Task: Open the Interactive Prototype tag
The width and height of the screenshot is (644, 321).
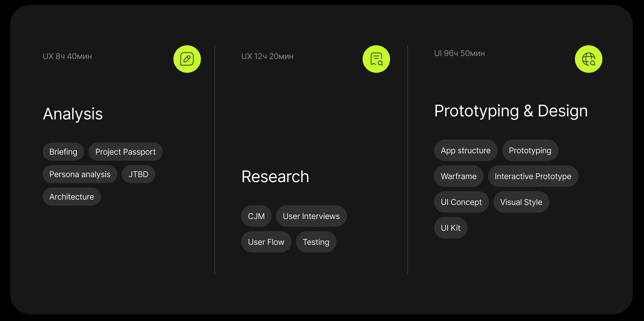Action: point(533,176)
